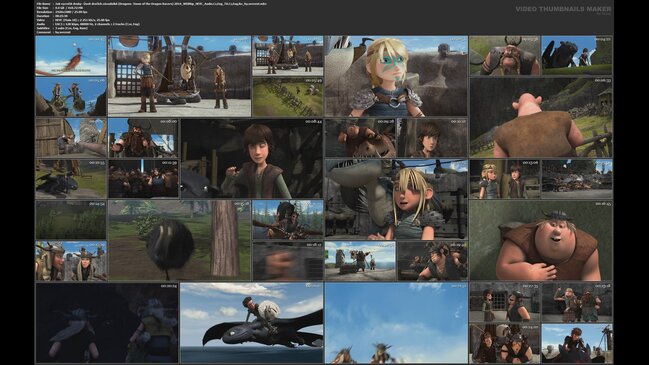Select the wooden wall with man thumbnail
Viewport: 649px width, 365px height.
71,138
